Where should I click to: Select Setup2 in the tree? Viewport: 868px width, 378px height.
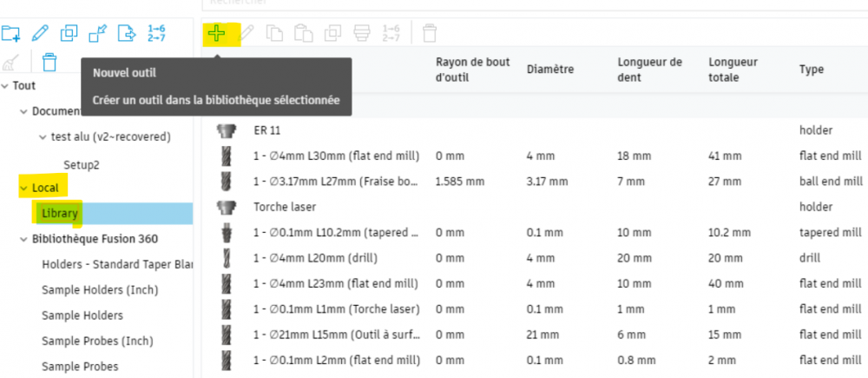click(82, 165)
